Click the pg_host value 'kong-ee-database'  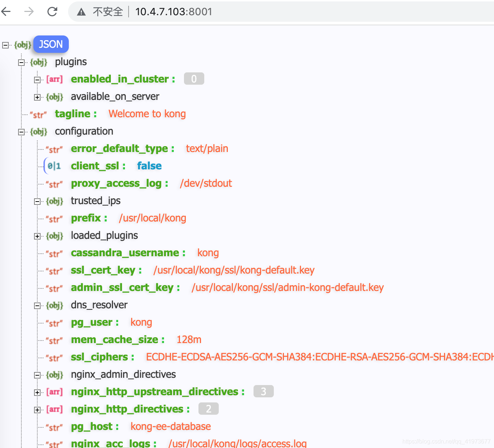(171, 427)
